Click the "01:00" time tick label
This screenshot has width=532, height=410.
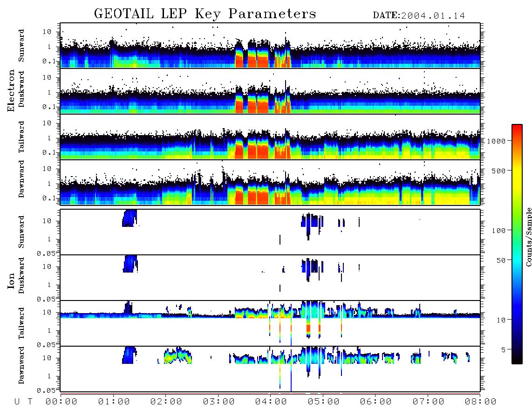pos(114,402)
